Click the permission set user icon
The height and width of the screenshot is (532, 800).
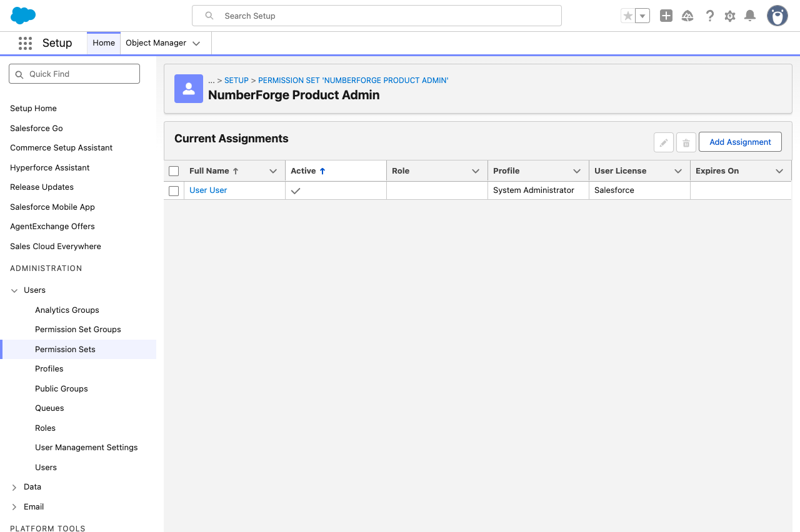coord(189,89)
